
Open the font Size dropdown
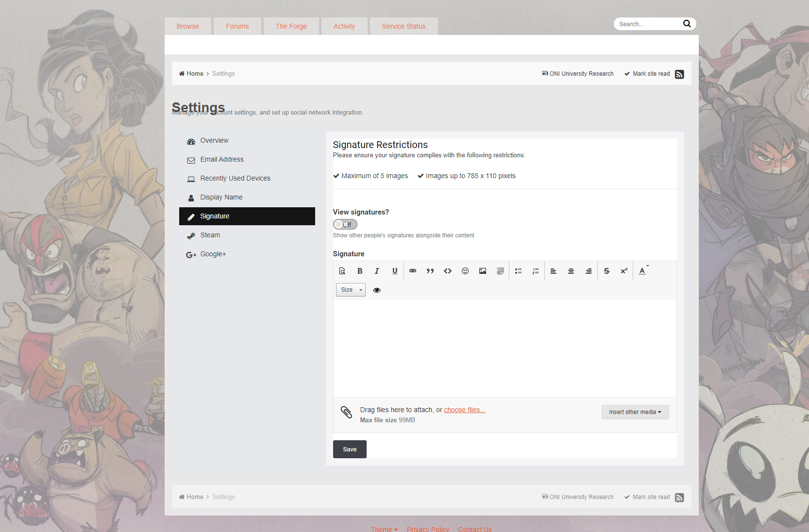coord(351,290)
